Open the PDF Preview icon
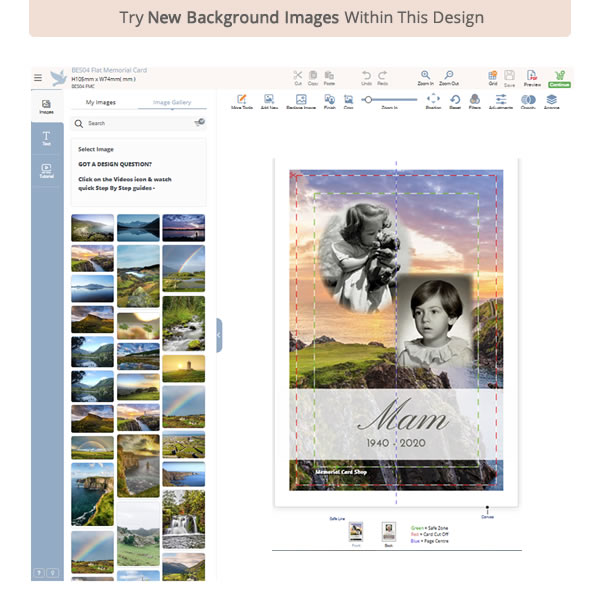 [532, 77]
